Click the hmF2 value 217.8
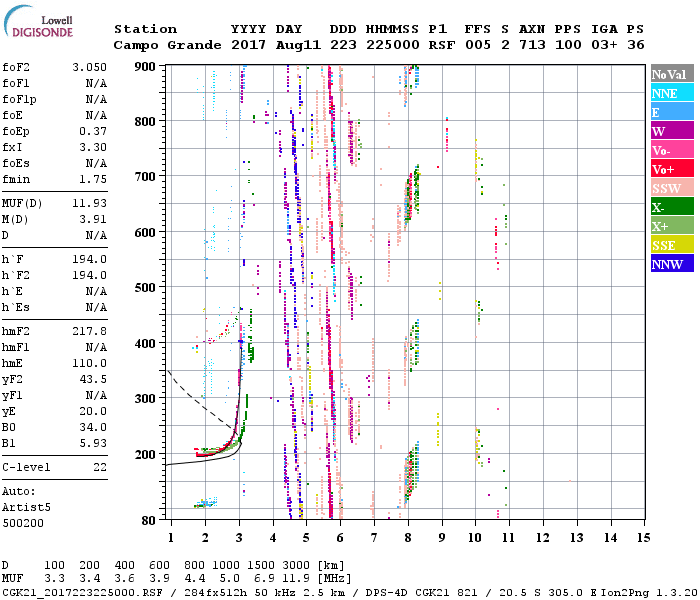The height and width of the screenshot is (600, 700). [89, 330]
